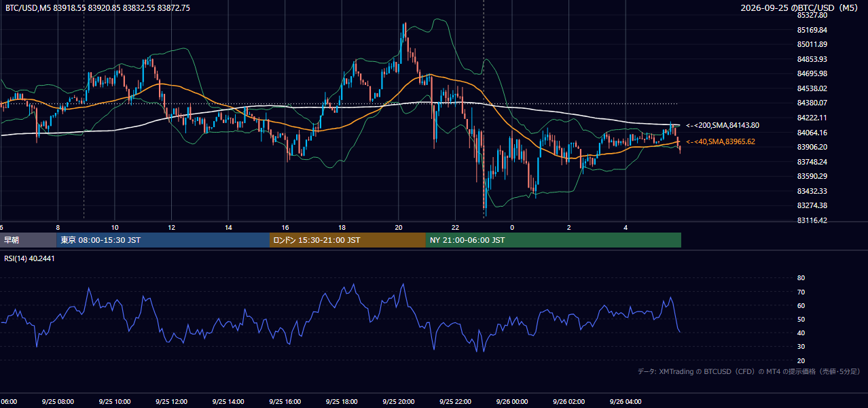Click hour 18 on the price chart time axis
Screen dimensions: 868x408
click(342, 227)
